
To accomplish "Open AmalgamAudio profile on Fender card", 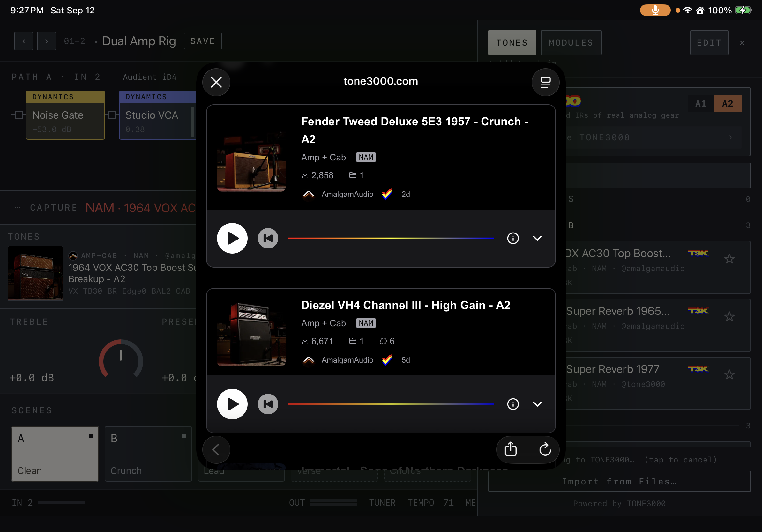I will (x=347, y=194).
